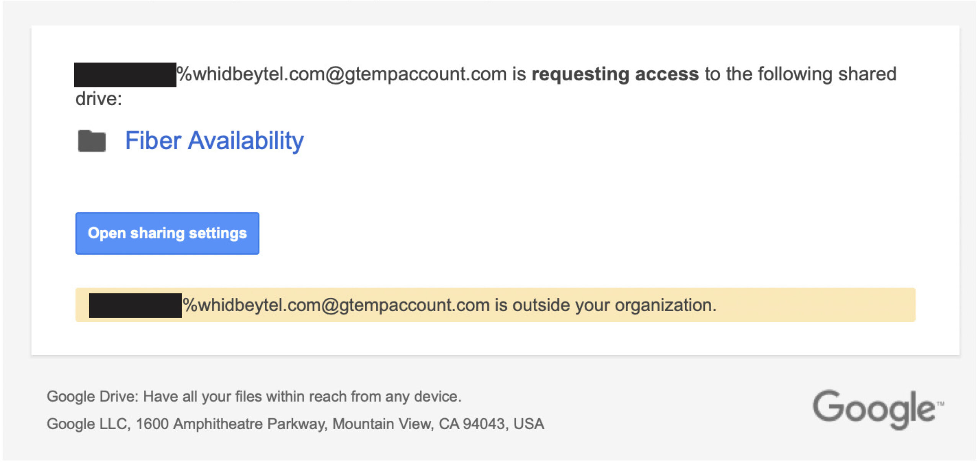Click the folder icon beside Fiber Availability
980x462 pixels.
92,141
